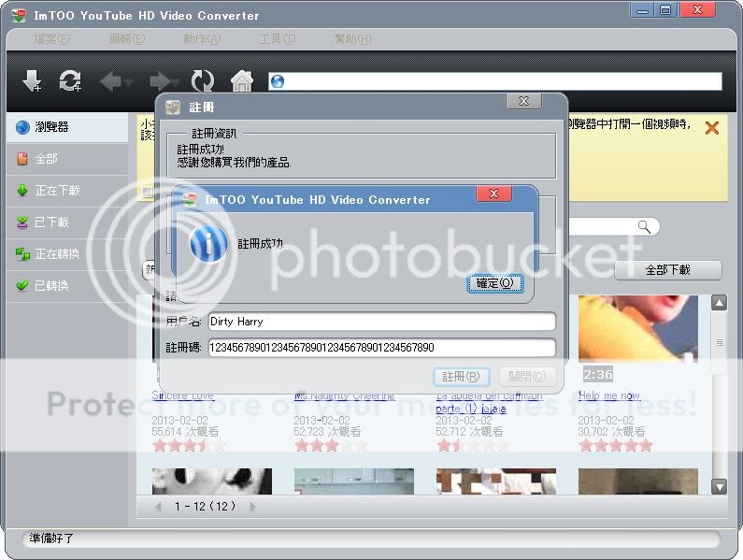Screen dimensions: 743x560
Task: Click the 關閉(C) button
Action: tap(527, 377)
